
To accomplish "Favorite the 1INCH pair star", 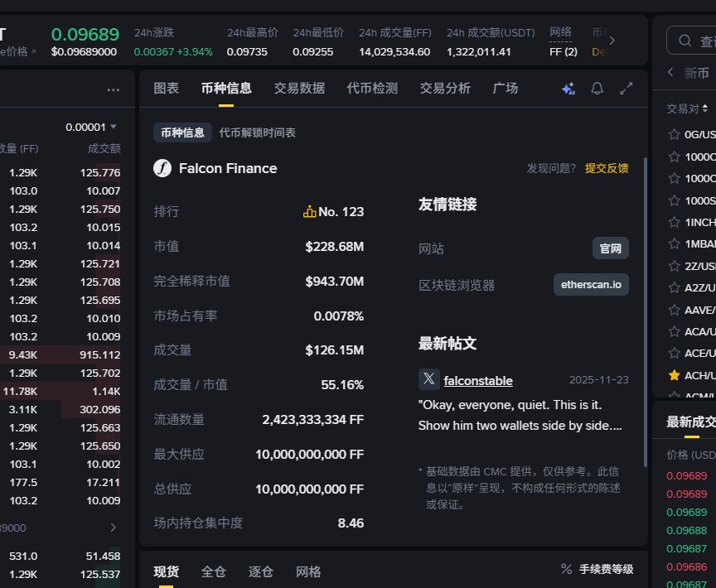I will [x=674, y=222].
